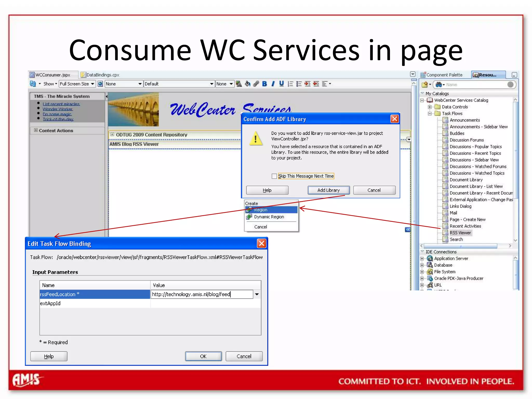Switch to WCConsumer.jspx tab
Screen dimensions: 532x399
click(53, 75)
